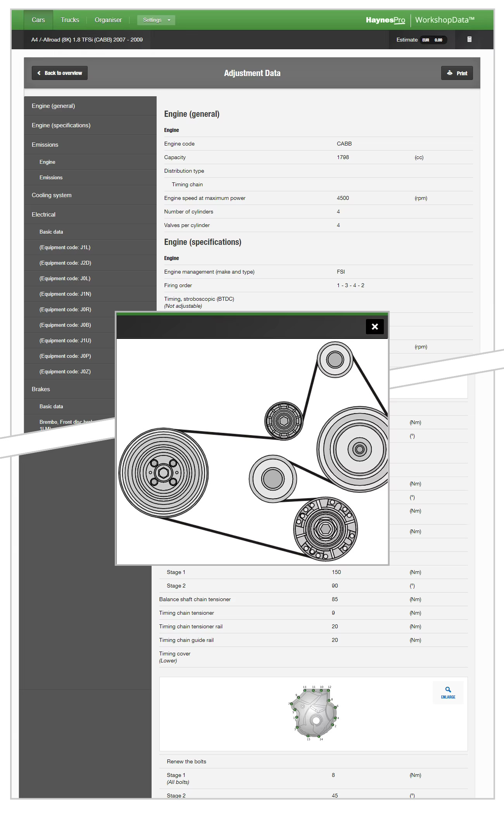Select Cooling system in sidebar
This screenshot has height=813, width=504.
(90, 195)
